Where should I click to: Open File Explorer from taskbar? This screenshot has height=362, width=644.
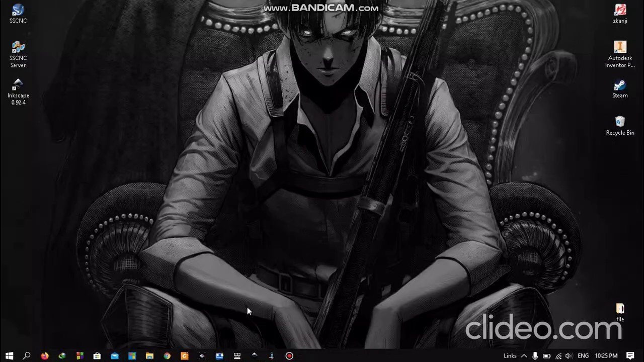coord(149,355)
